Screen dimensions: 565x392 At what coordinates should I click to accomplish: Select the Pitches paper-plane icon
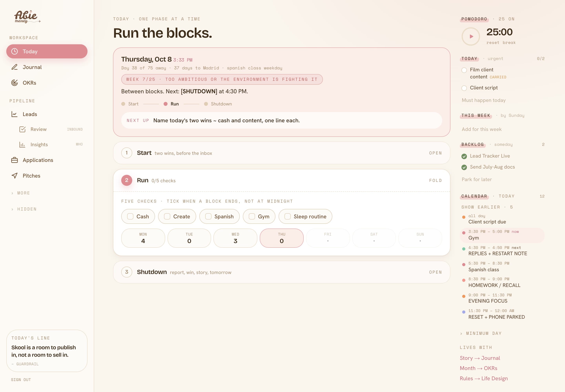click(x=15, y=176)
